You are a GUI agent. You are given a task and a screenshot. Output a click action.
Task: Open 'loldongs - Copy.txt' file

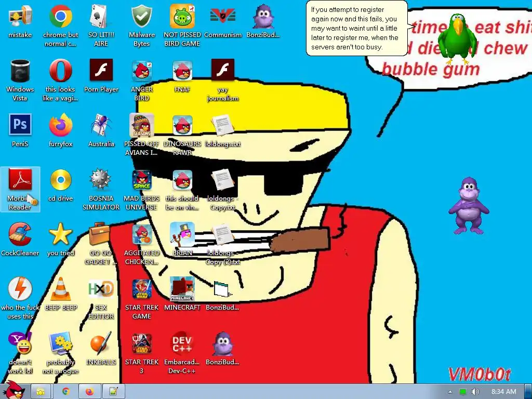223,189
